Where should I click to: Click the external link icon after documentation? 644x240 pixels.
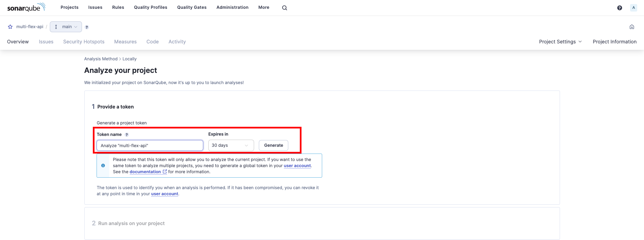click(x=165, y=172)
